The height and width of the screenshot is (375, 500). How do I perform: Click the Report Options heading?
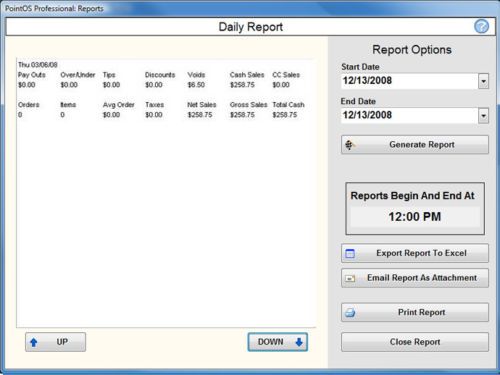(412, 50)
